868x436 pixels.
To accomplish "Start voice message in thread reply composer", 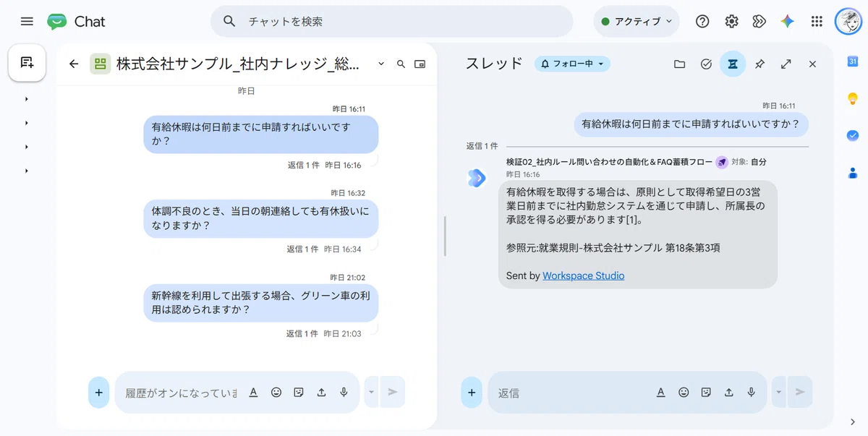I will [752, 392].
